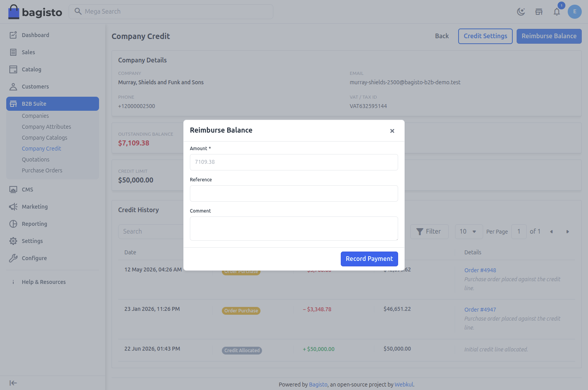Focus the Reference input field

click(294, 193)
